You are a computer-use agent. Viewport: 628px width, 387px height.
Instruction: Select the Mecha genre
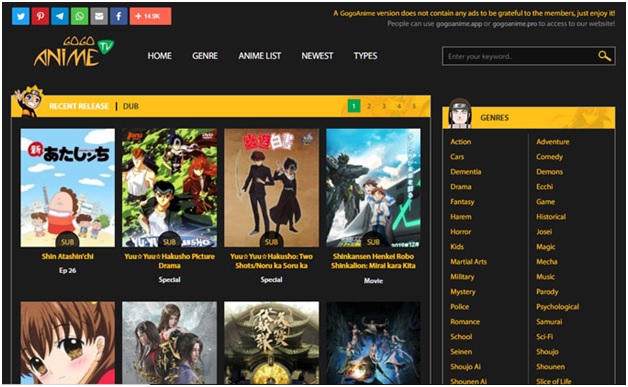547,262
